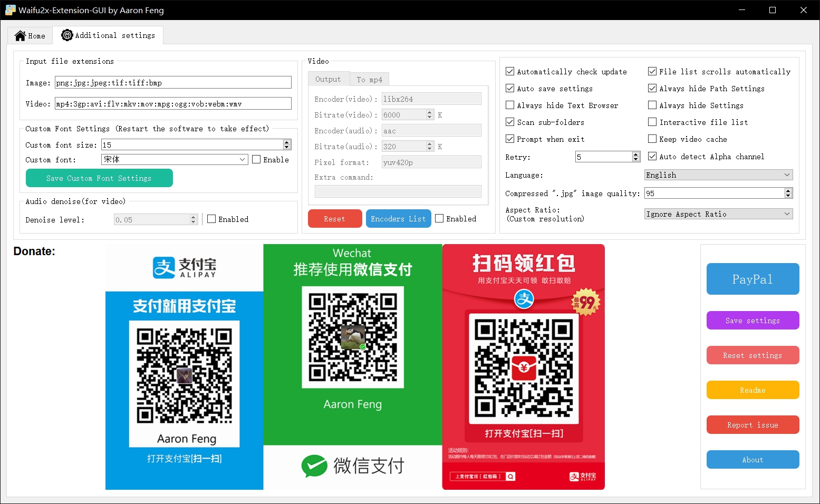
Task: Open the Home tab
Action: coord(30,35)
